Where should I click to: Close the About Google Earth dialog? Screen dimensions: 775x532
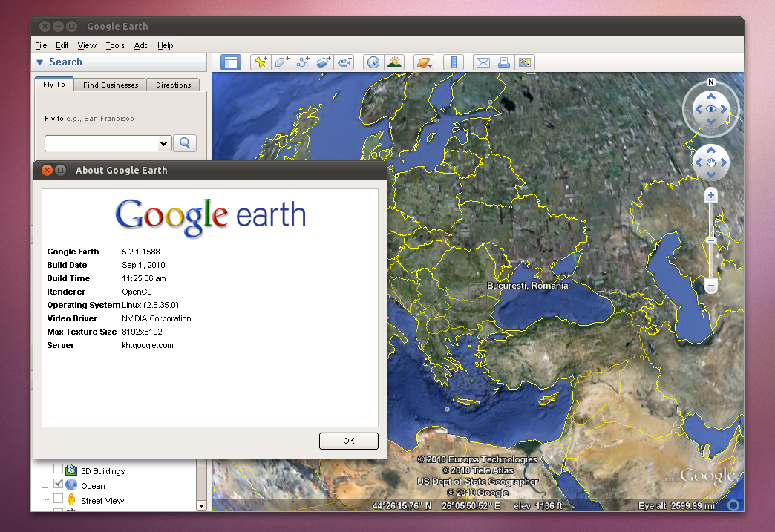[x=47, y=171]
